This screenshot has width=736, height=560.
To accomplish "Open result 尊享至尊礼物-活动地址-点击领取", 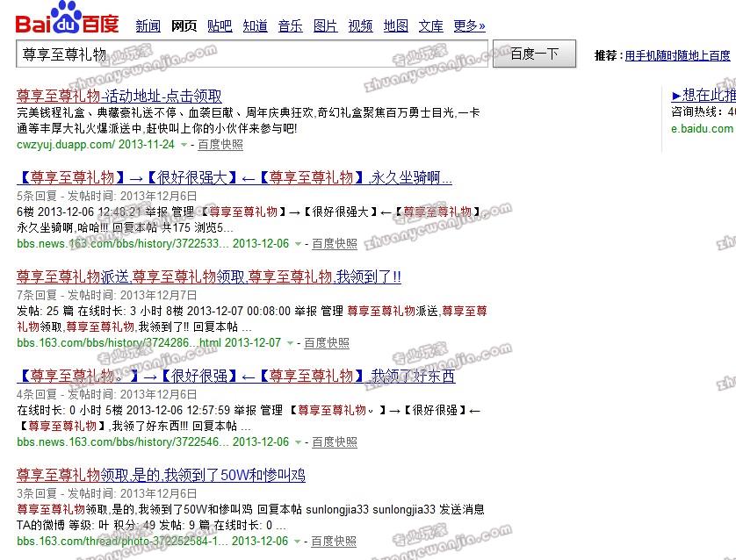I will coord(119,97).
